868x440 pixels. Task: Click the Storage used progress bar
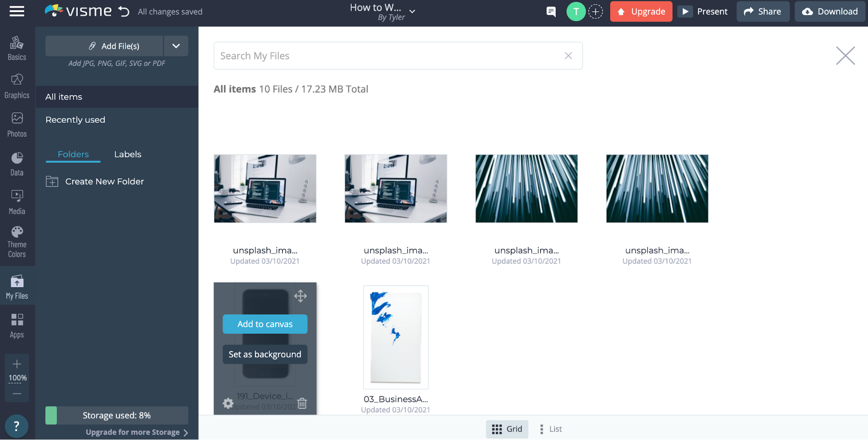click(x=117, y=415)
